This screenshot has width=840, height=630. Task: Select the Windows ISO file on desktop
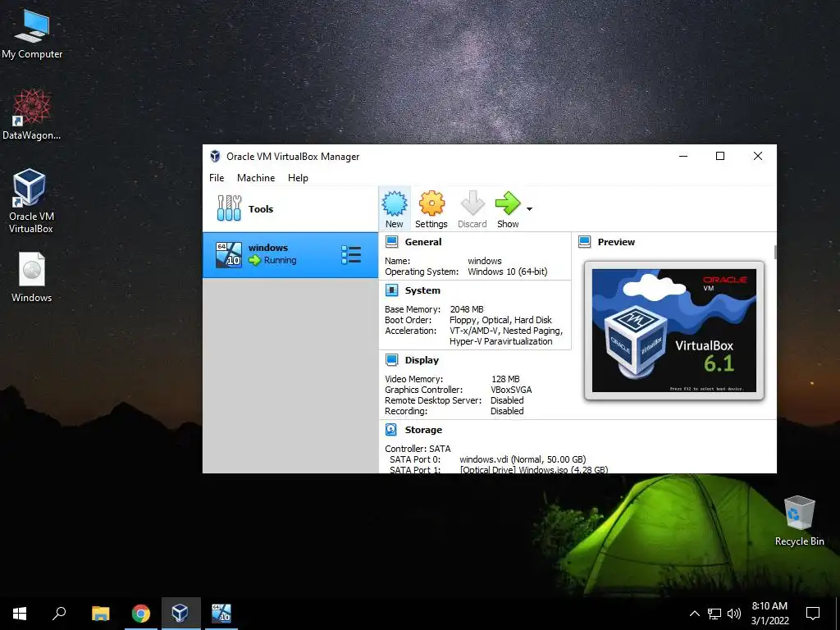pyautogui.click(x=32, y=277)
